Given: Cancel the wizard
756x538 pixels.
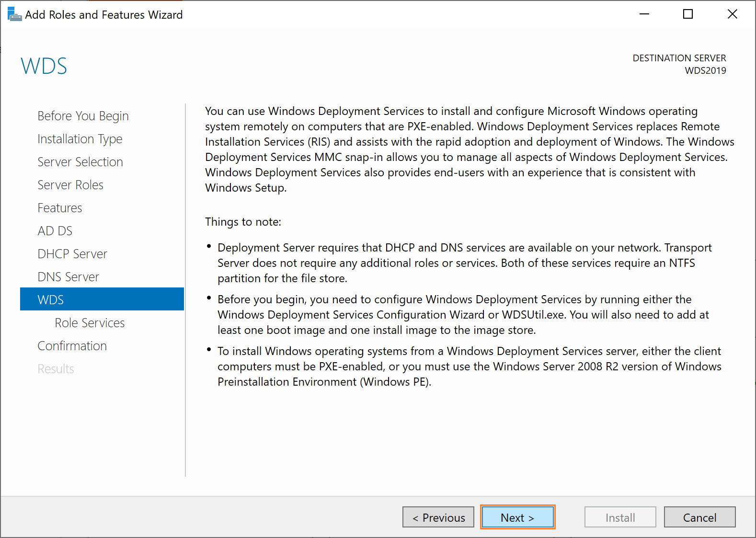Looking at the screenshot, I should pos(700,517).
